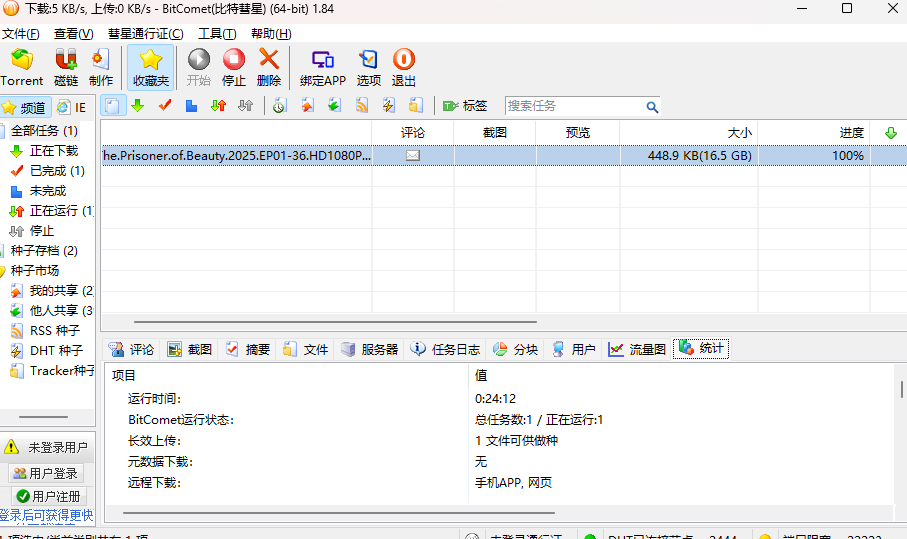The width and height of the screenshot is (907, 539).
Task: Select 种子市场 in the sidebar
Action: 35,271
